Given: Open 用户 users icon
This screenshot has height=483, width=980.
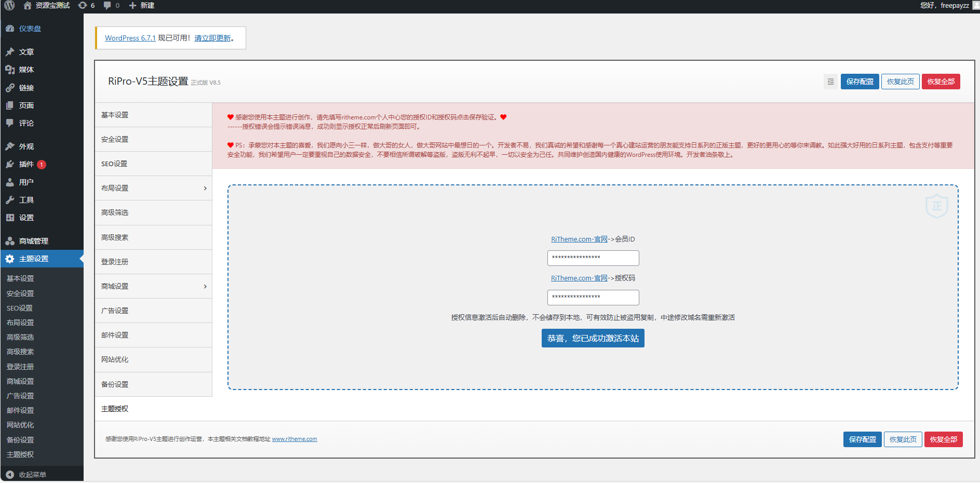Looking at the screenshot, I should tap(10, 182).
